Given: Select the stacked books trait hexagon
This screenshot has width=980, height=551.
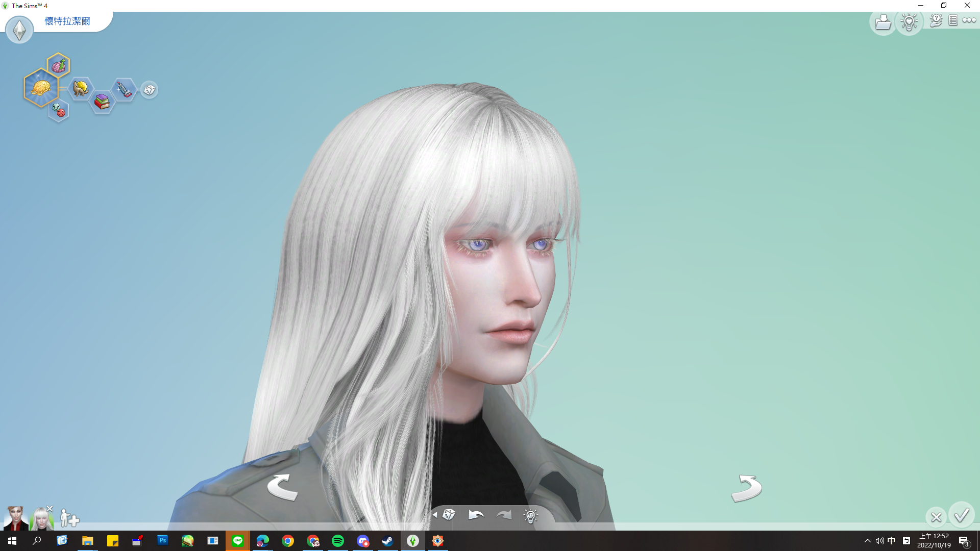Looking at the screenshot, I should coord(102,102).
